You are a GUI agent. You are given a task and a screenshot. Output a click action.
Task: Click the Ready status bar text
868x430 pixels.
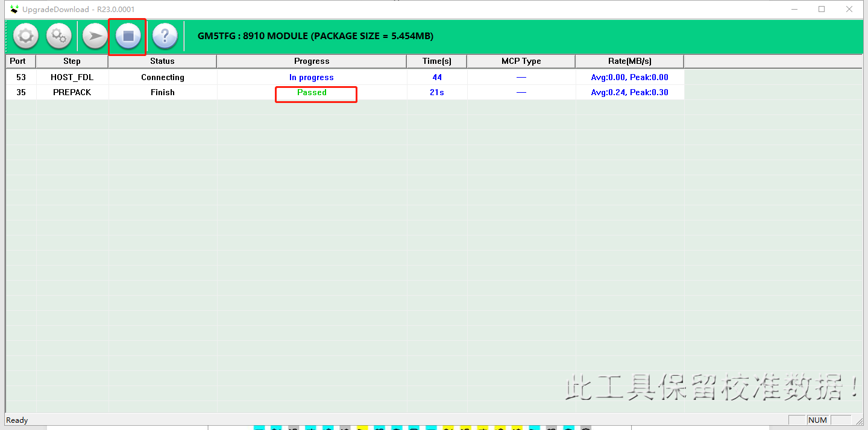(17, 420)
